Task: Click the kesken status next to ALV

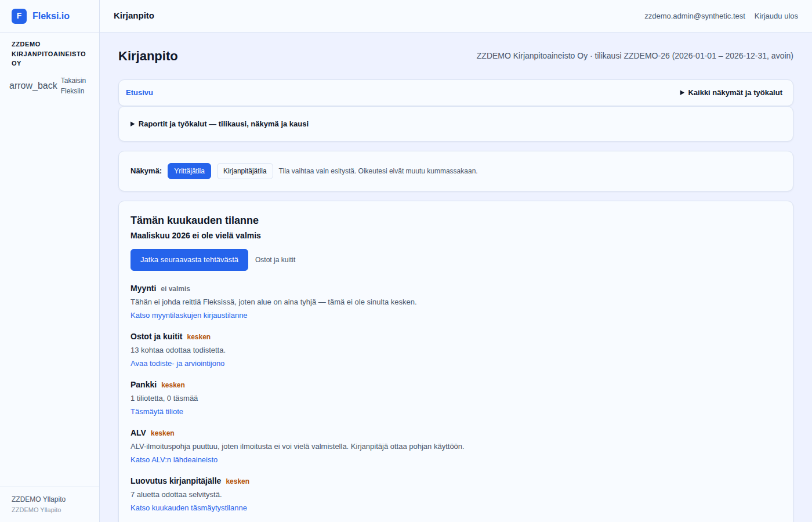Action: pyautogui.click(x=162, y=433)
